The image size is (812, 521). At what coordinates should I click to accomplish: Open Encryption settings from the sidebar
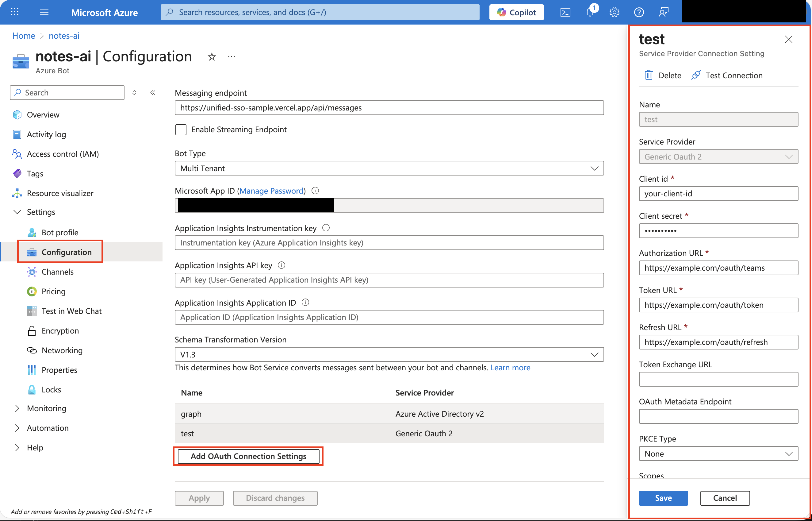coord(60,330)
